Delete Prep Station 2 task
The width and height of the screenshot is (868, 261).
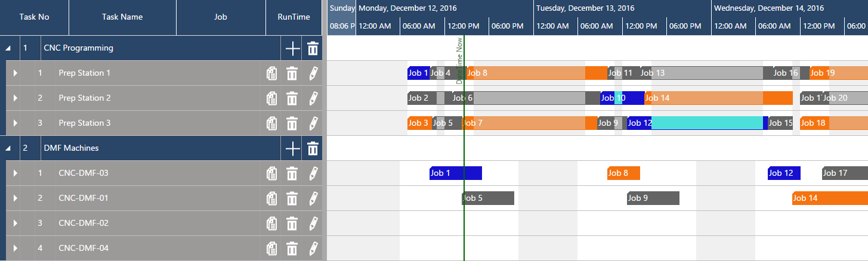pyautogui.click(x=292, y=98)
